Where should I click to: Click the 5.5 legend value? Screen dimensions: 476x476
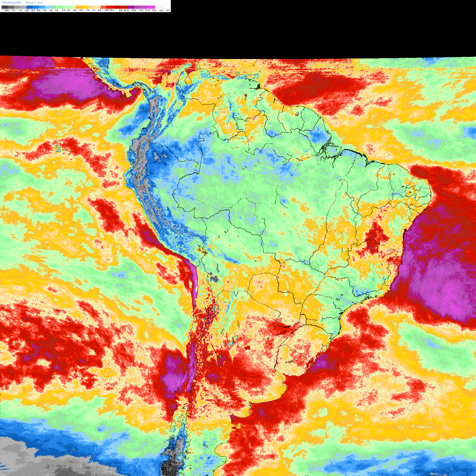[x=69, y=10]
